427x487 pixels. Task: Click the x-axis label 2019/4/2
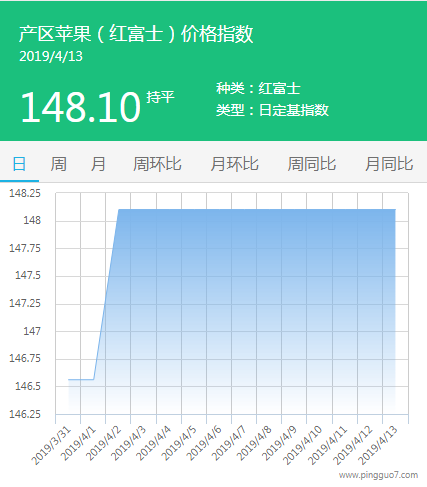(x=104, y=443)
